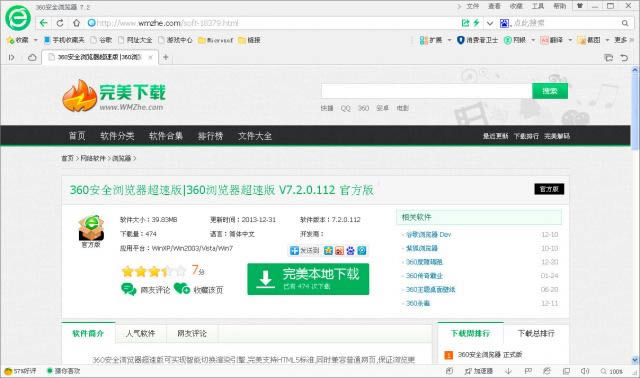Open the 截图 screenshot tool
This screenshot has height=378, width=640.
click(589, 40)
